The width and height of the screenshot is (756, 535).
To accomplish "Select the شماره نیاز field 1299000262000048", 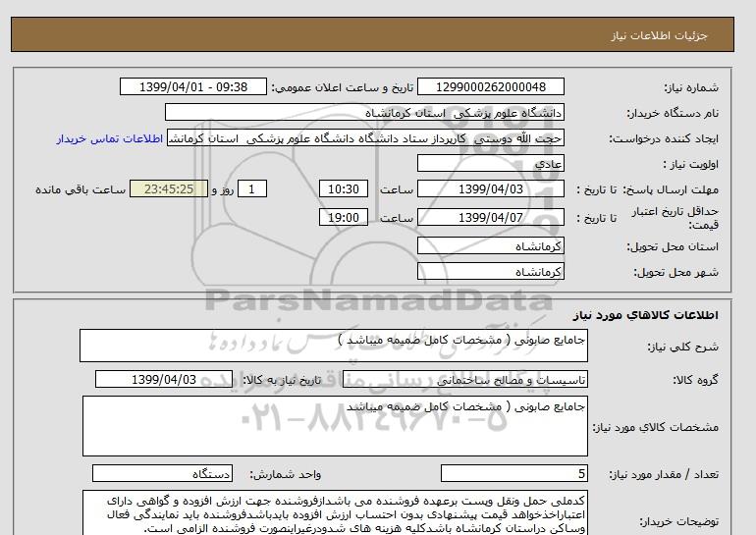I will pos(490,86).
